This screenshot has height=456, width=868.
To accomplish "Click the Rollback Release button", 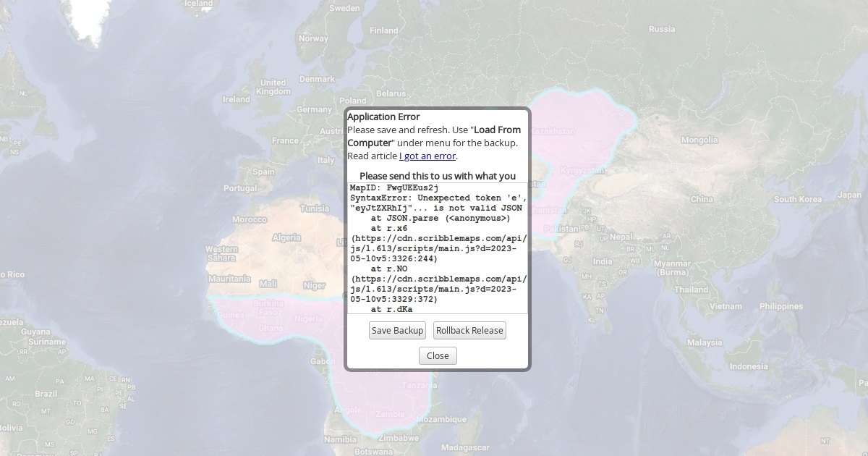I will point(469,330).
